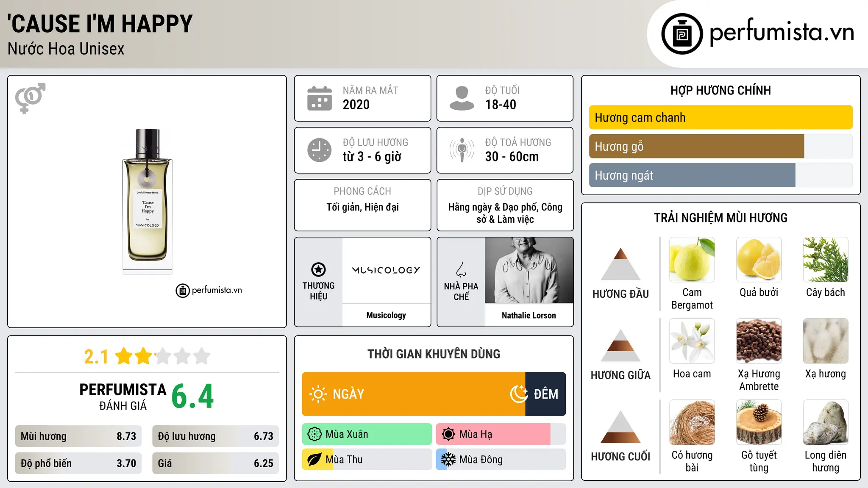Click the first gold star in the rating
This screenshot has height=488, width=868.
click(x=124, y=356)
